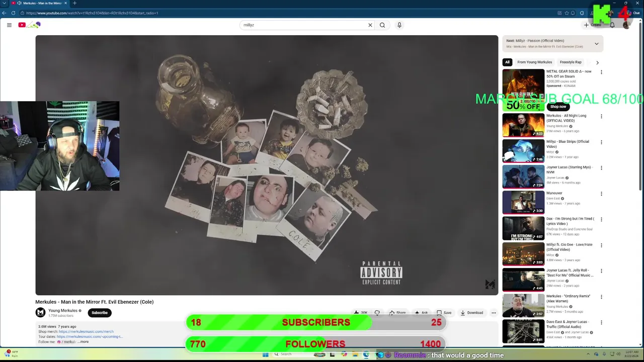
Task: Click Shop now on the Metal Gear ad
Action: tap(558, 107)
